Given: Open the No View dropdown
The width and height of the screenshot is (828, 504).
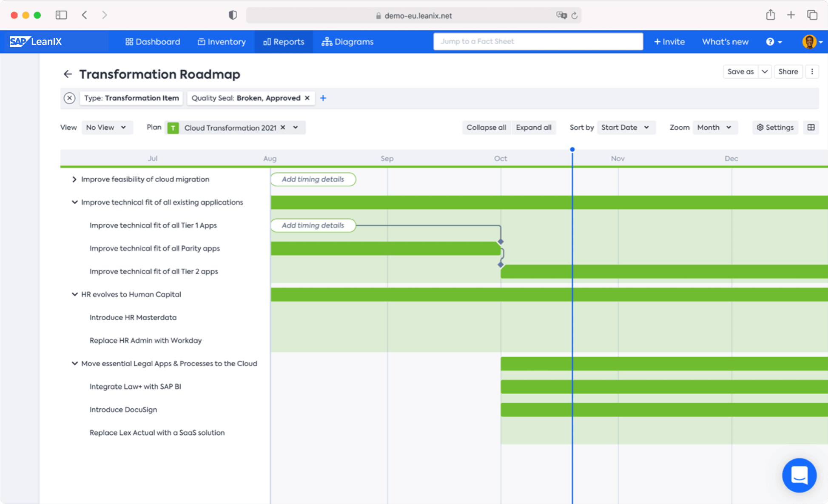Looking at the screenshot, I should point(106,127).
